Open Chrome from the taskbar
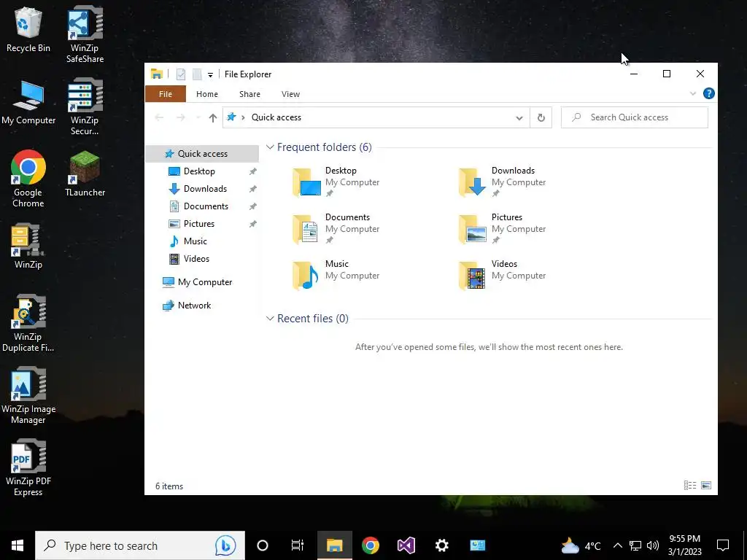The width and height of the screenshot is (747, 560). pyautogui.click(x=370, y=545)
